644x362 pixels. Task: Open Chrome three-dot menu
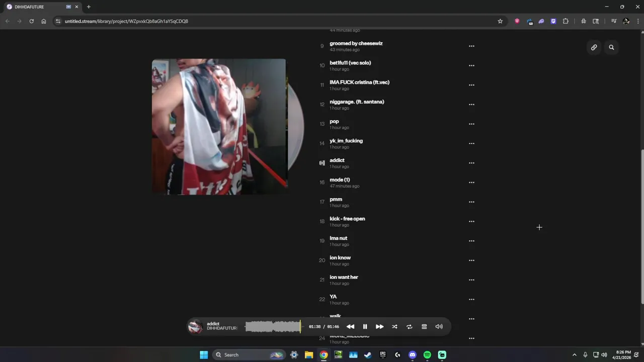pos(637,21)
